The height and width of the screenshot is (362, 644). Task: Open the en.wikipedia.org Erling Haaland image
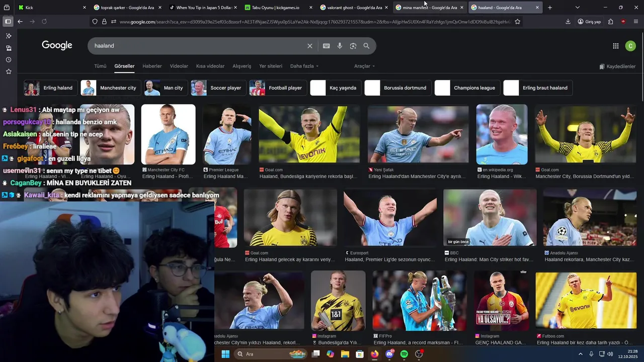click(502, 134)
